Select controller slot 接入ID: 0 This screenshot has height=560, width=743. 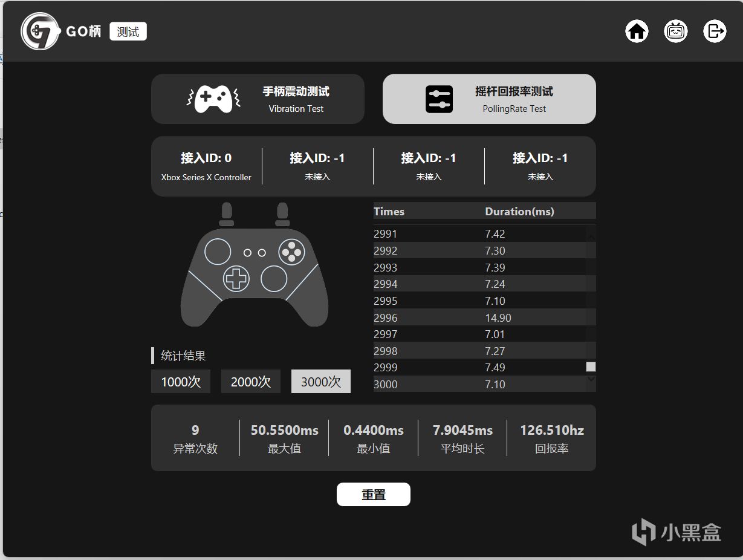[206, 166]
